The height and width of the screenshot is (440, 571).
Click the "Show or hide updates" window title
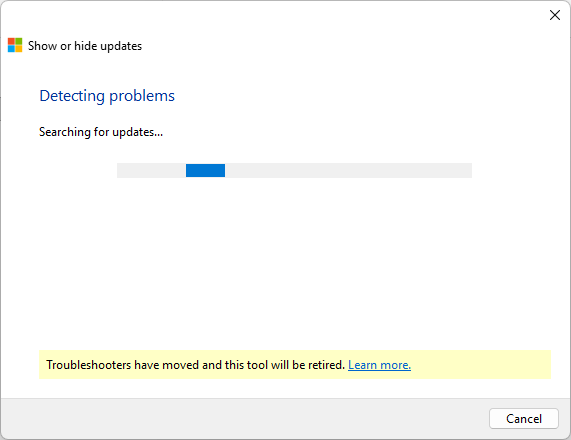[85, 46]
